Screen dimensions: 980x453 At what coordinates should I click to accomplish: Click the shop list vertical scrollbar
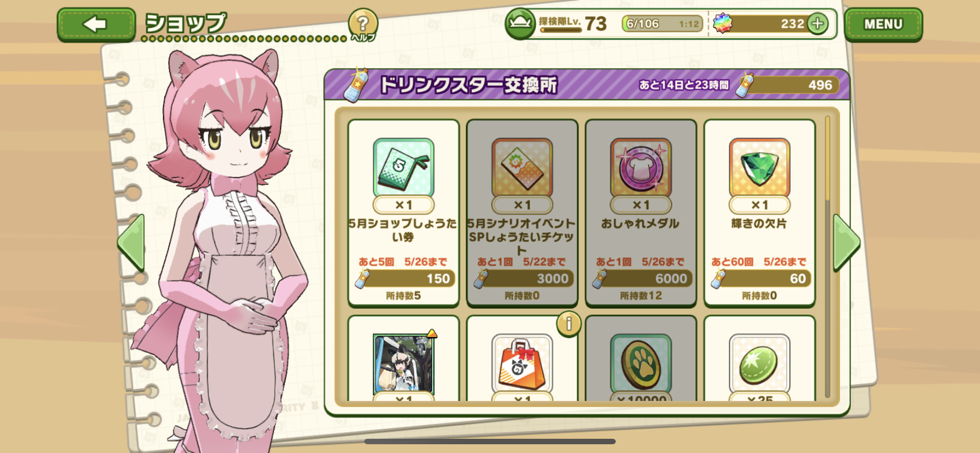[x=827, y=257]
